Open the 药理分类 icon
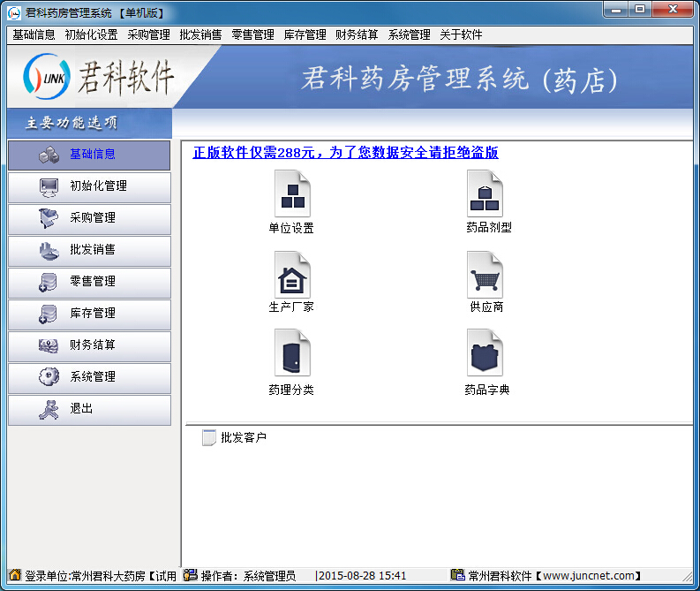The width and height of the screenshot is (700, 591). coord(292,352)
